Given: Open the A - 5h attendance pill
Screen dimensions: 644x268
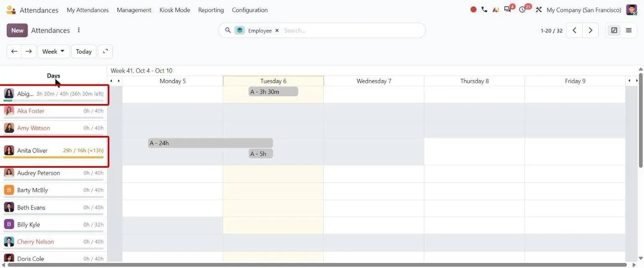Looking at the screenshot, I should pyautogui.click(x=261, y=154).
